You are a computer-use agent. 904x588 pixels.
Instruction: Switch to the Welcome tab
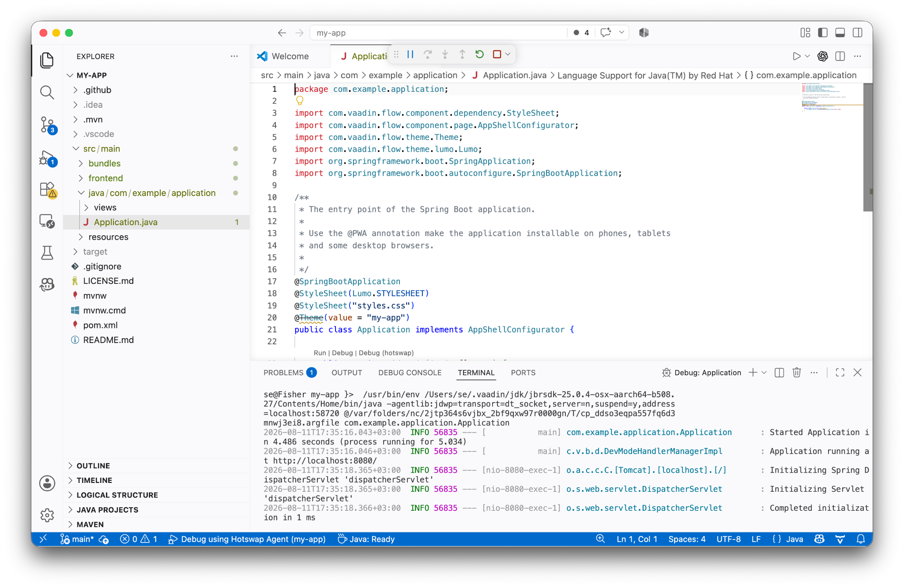290,56
